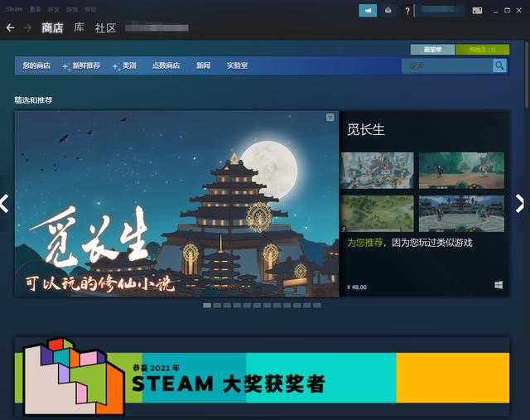
Task: Open the 购物车 (1) cart button
Action: coord(482,50)
